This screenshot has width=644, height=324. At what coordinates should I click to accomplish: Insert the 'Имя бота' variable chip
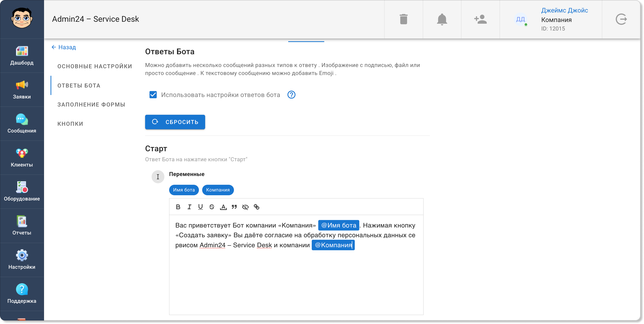pos(184,190)
